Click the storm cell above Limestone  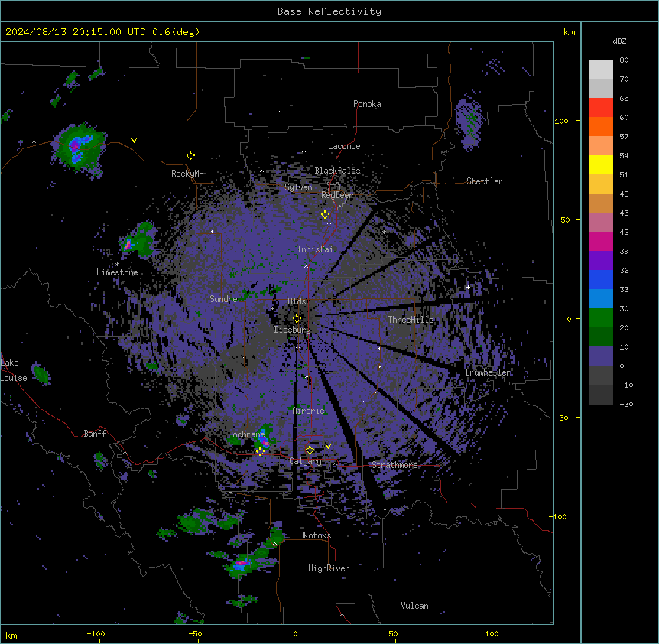click(x=138, y=241)
